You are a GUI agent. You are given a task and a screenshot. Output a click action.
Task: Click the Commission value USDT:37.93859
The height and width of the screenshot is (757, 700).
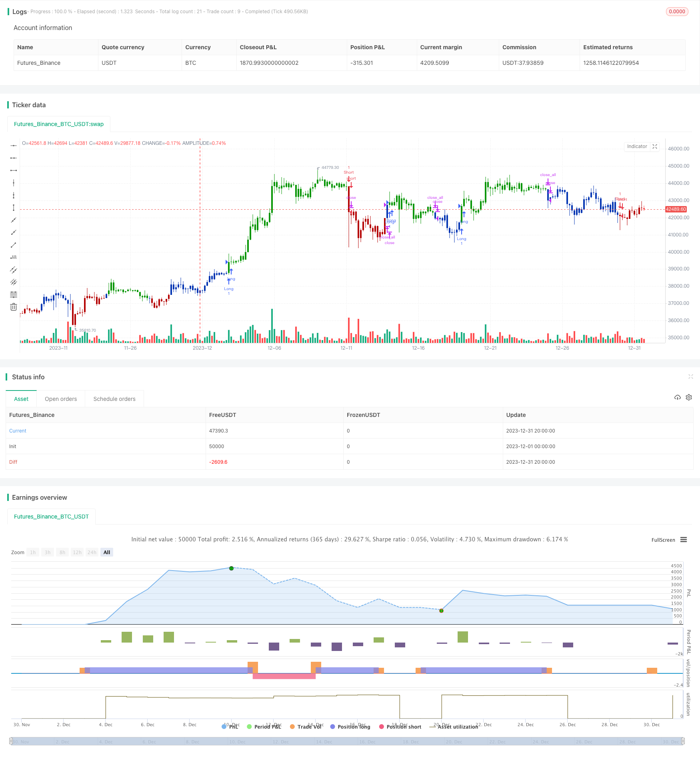(523, 63)
